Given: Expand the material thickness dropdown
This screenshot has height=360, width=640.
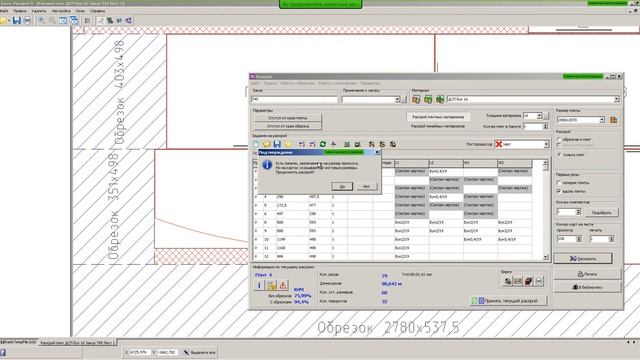Looking at the screenshot, I should point(539,116).
